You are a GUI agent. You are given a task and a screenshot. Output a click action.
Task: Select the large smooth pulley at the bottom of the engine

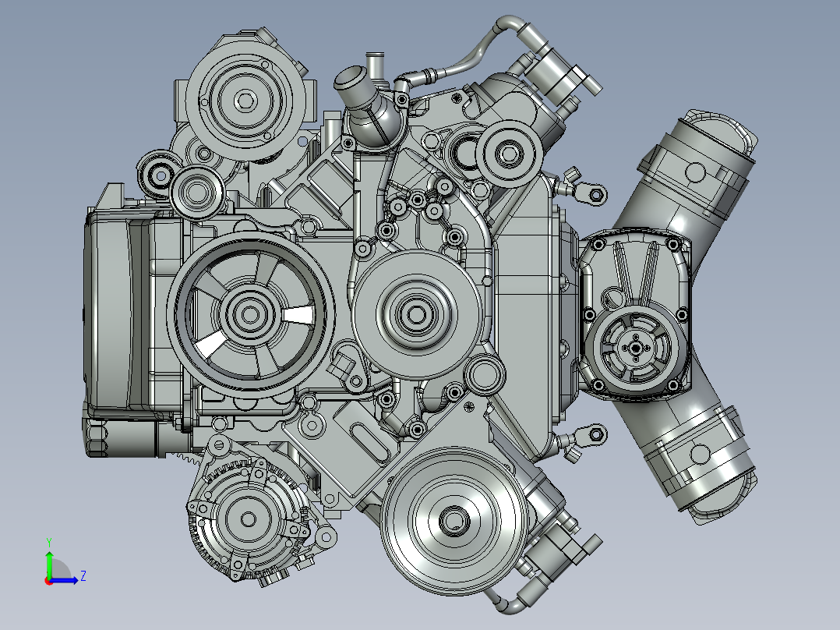pyautogui.click(x=456, y=521)
